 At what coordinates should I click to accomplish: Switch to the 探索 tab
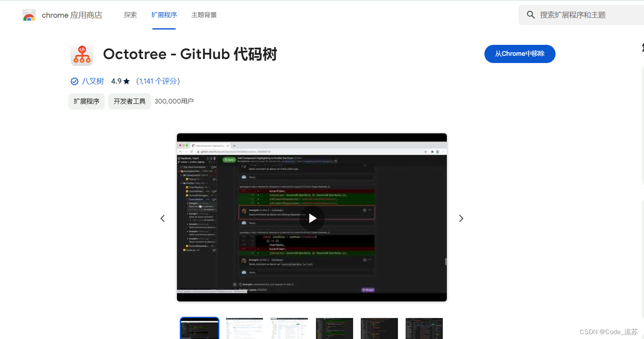(x=130, y=15)
